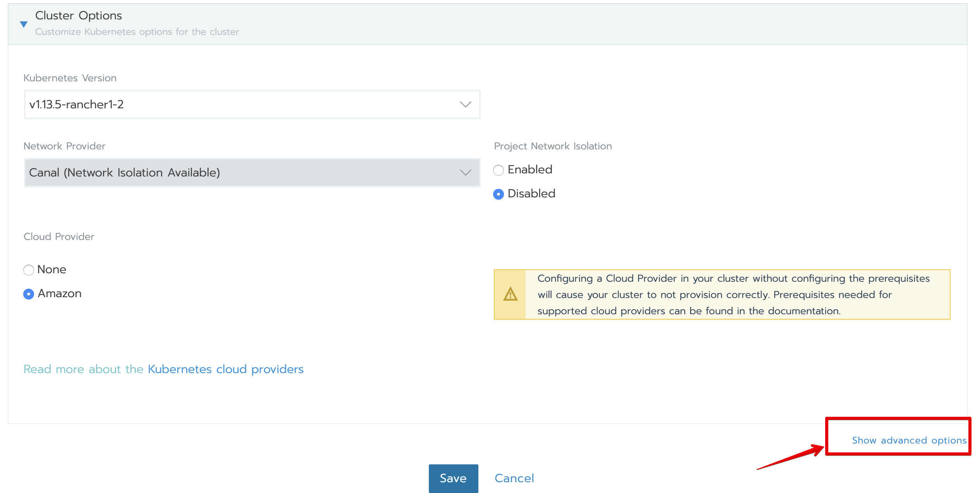Select Amazon as Cloud Provider

click(29, 294)
